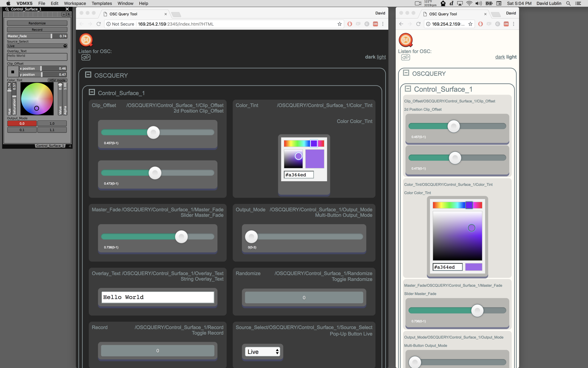Open the Window menu

click(x=125, y=3)
